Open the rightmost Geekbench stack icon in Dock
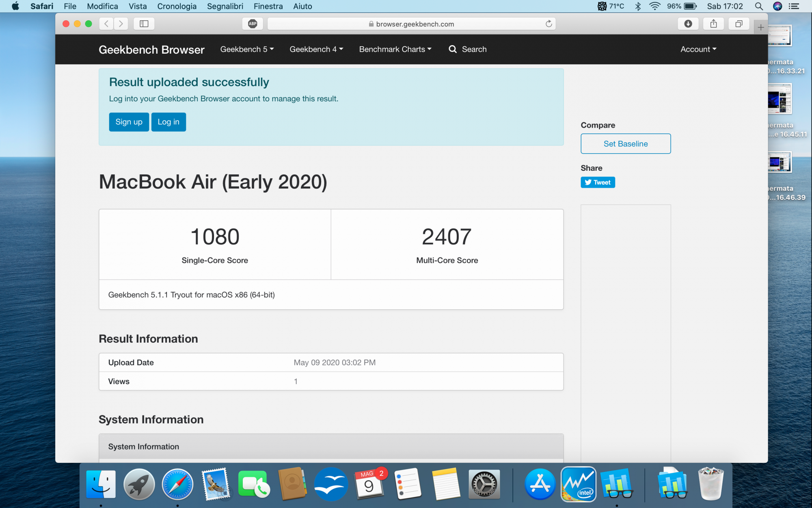Image resolution: width=812 pixels, height=508 pixels. pos(672,484)
